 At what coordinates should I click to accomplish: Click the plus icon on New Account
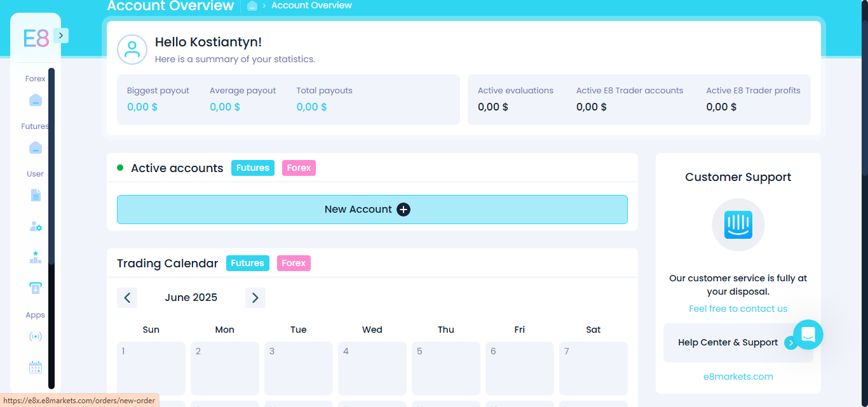(403, 210)
